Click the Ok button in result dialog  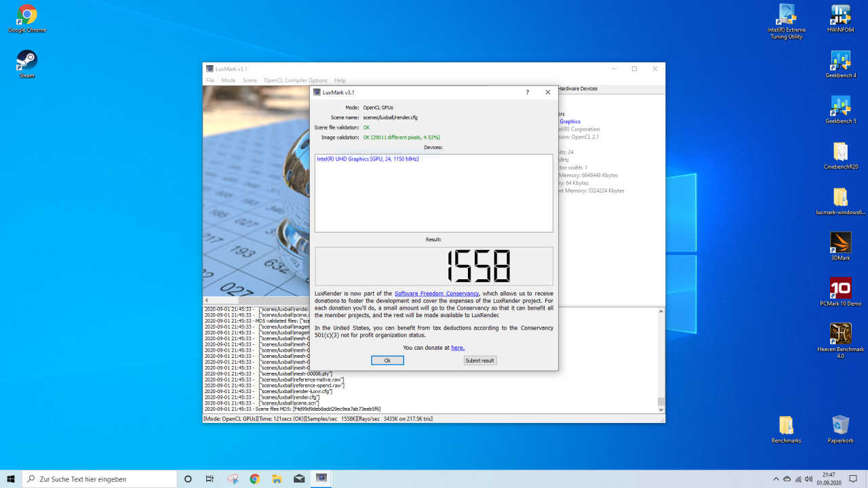tap(387, 361)
